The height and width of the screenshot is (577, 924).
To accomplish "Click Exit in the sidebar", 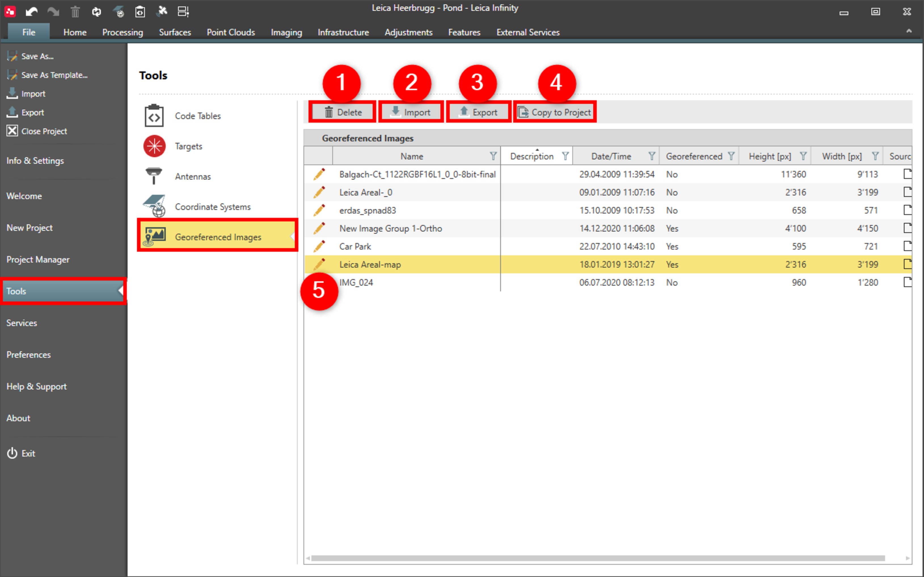I will point(21,453).
